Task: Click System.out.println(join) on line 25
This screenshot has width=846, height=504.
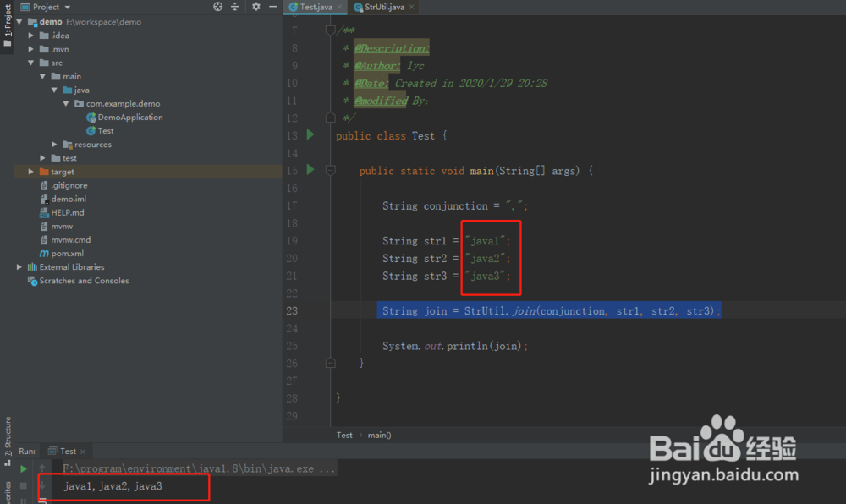Action: 455,346
